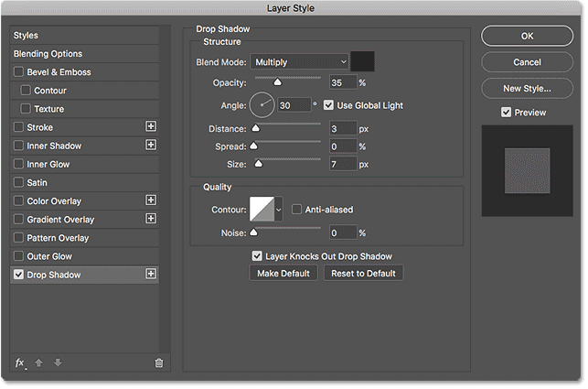The image size is (588, 389).
Task: Add another Color Overlay with plus icon
Action: [x=151, y=200]
